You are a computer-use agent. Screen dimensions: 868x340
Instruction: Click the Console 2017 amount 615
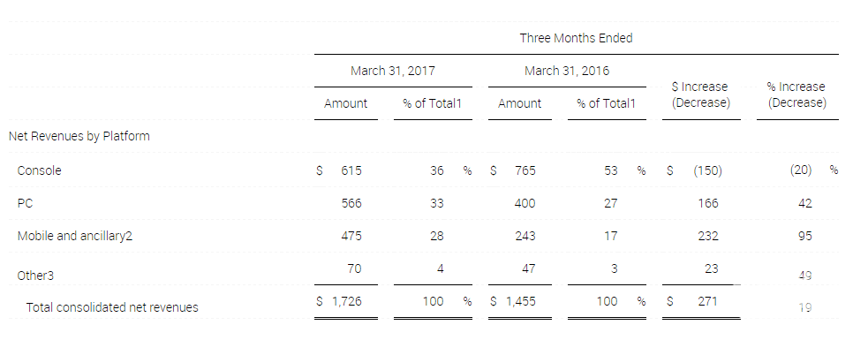pyautogui.click(x=351, y=170)
